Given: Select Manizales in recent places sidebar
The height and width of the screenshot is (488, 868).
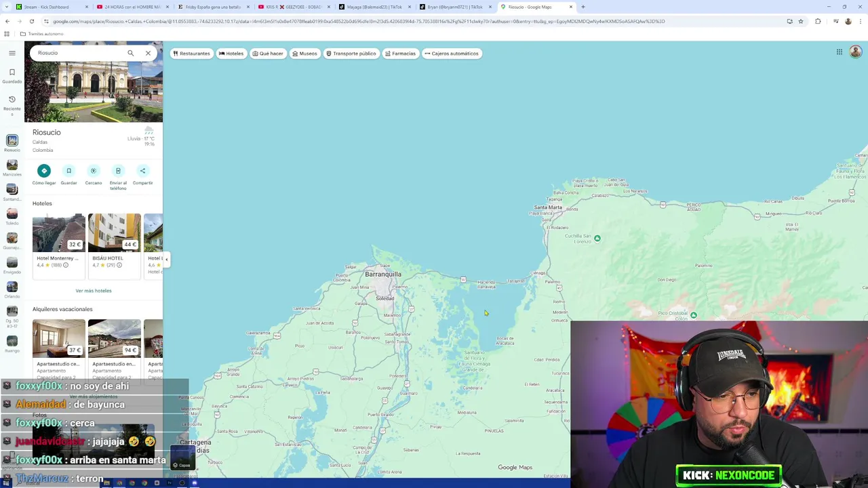Looking at the screenshot, I should click(12, 167).
